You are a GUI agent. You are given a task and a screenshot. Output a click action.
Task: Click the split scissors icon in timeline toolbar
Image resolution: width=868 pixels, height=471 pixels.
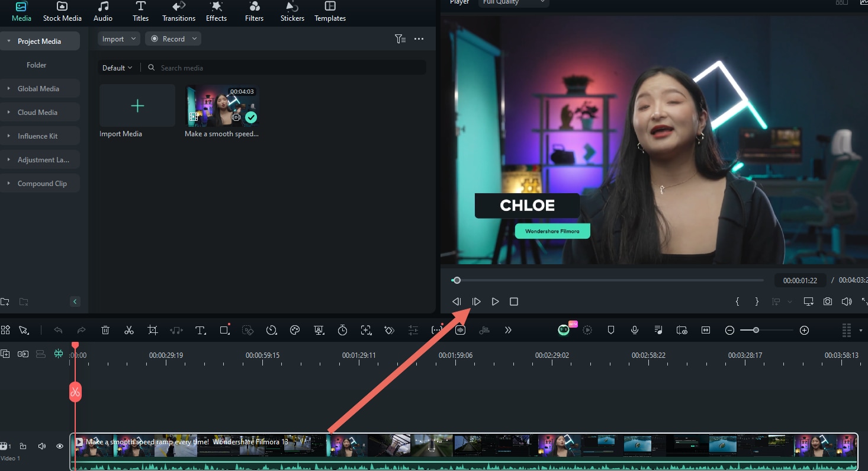[x=129, y=330]
